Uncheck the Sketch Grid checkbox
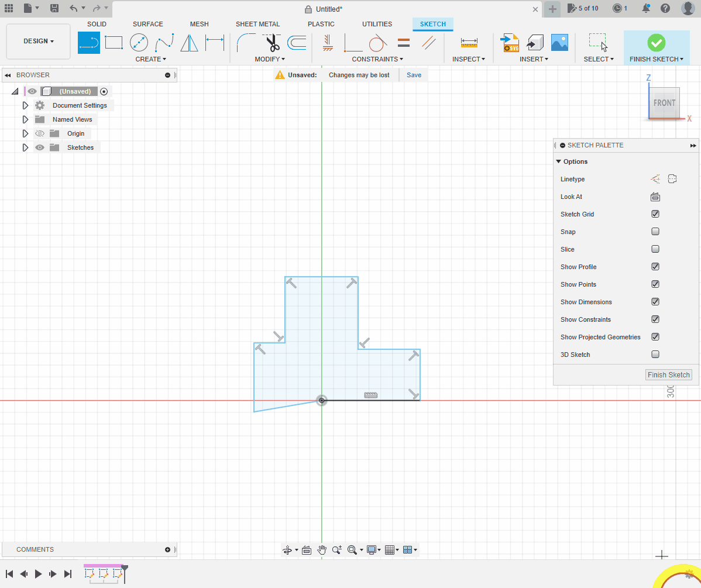 655,214
